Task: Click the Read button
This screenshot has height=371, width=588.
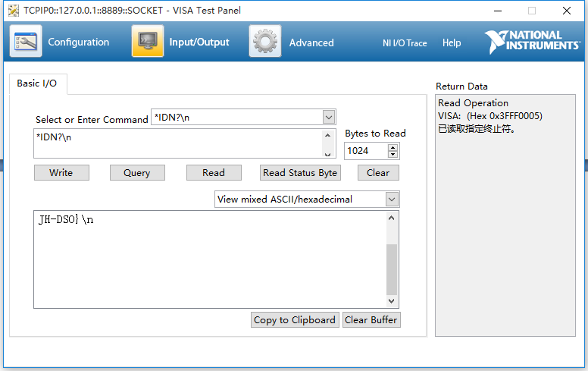Action: (x=214, y=173)
